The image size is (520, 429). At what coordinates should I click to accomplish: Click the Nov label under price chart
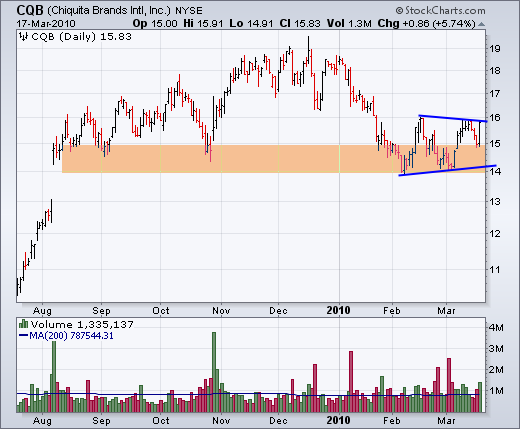(x=221, y=311)
